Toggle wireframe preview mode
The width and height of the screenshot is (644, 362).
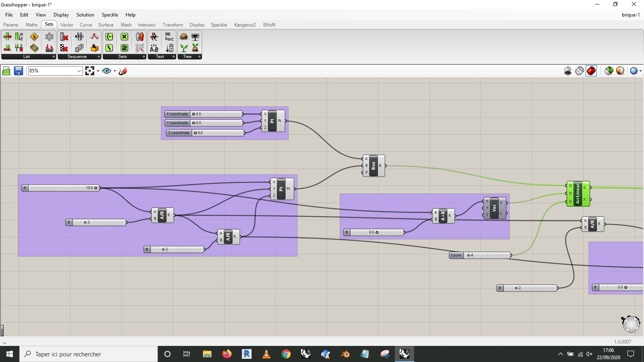click(579, 71)
